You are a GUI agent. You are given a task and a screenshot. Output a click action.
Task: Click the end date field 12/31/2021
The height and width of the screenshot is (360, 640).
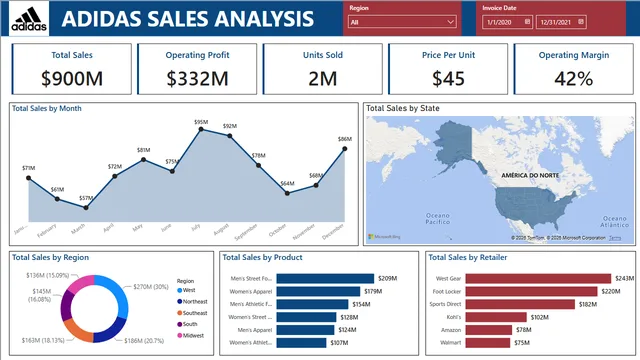(561, 22)
